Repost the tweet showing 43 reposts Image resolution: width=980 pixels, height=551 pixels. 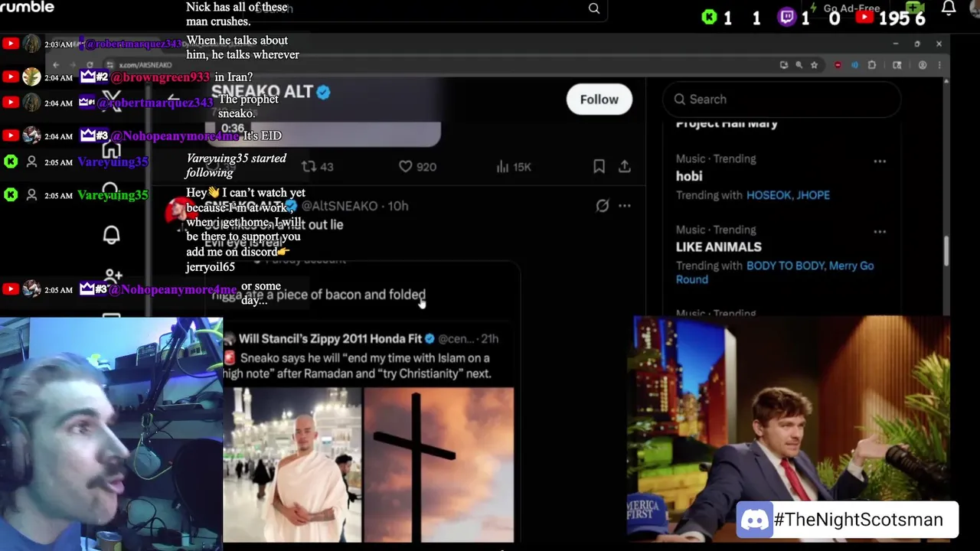pos(317,167)
